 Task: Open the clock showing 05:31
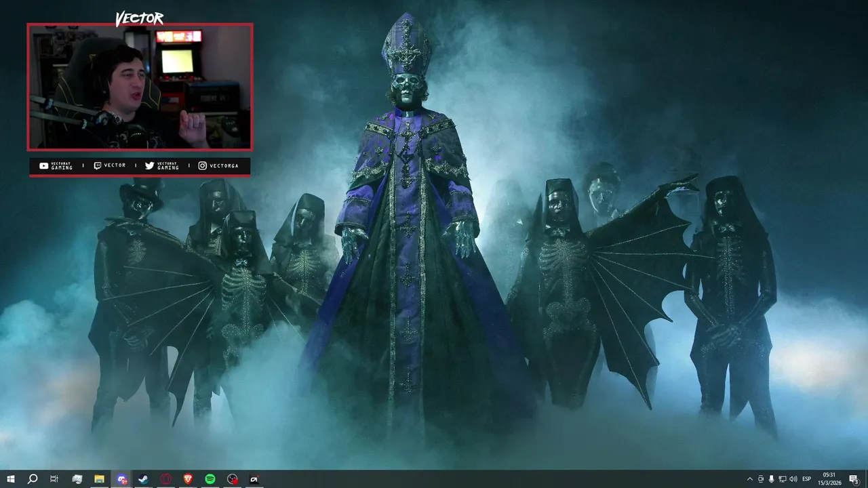(x=829, y=479)
